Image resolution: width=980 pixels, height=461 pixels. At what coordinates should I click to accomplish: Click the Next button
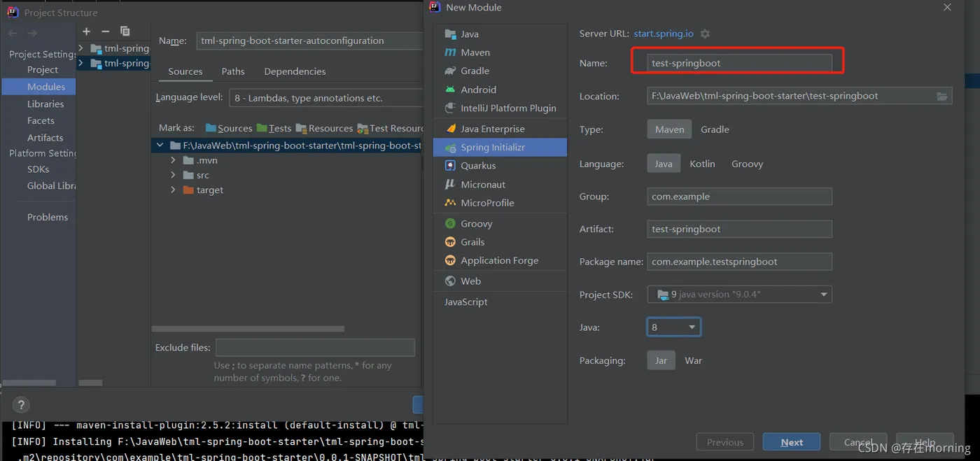792,442
